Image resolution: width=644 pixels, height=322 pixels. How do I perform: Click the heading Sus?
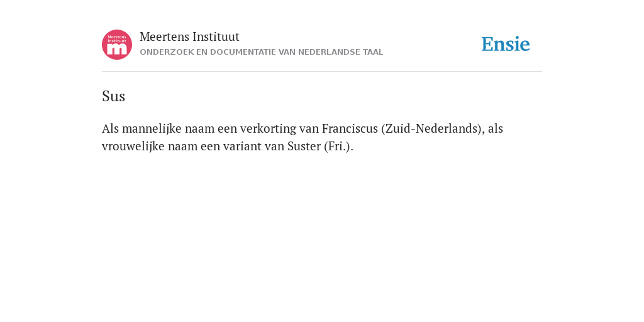coord(113,96)
